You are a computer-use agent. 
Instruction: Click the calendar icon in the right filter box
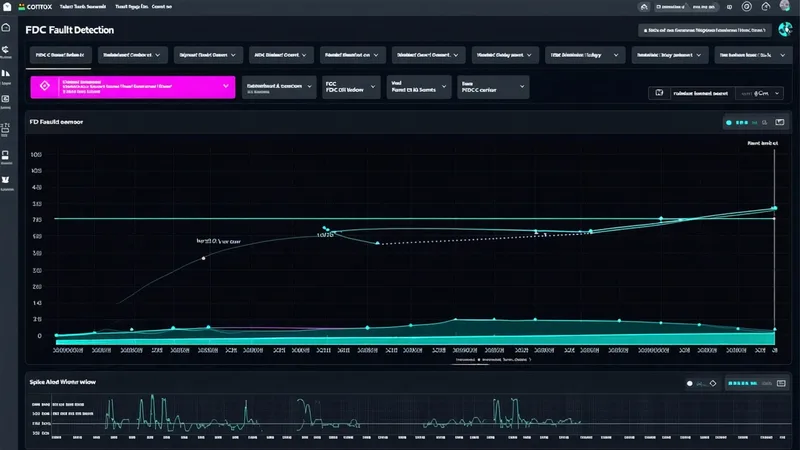(x=659, y=93)
